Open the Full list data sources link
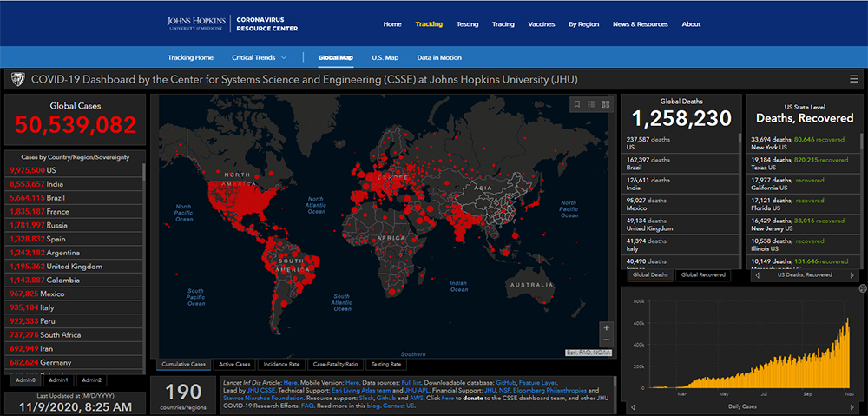868x416 pixels. (413, 383)
